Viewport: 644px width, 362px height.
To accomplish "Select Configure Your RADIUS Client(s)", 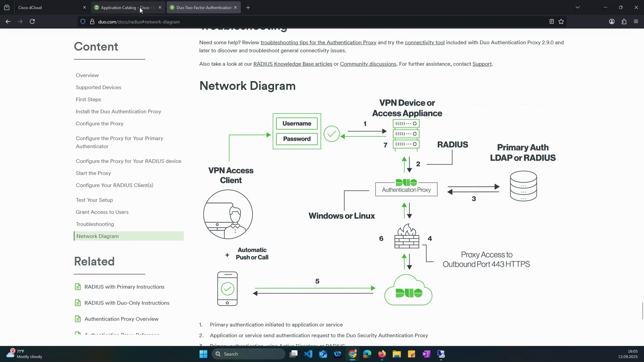I will (x=114, y=185).
